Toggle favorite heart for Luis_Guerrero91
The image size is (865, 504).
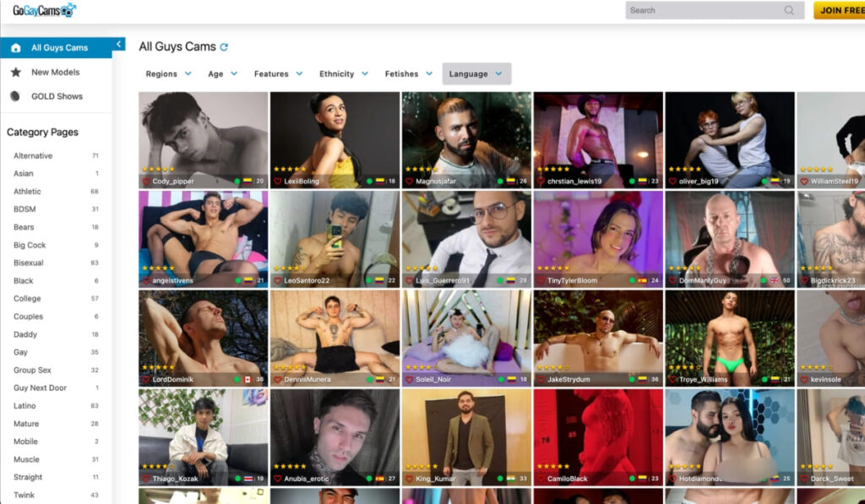[x=410, y=280]
